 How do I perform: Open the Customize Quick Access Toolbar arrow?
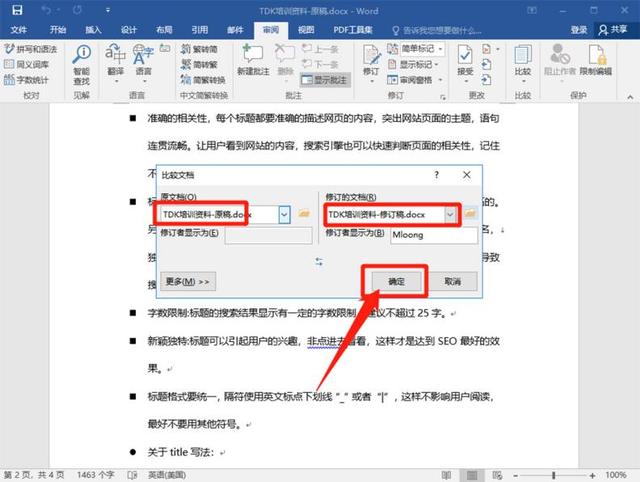108,10
